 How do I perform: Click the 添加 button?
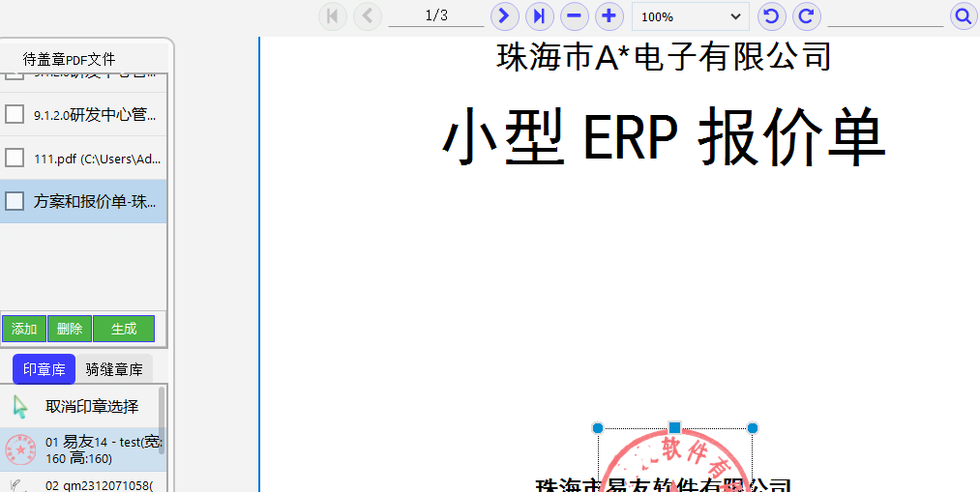24,329
